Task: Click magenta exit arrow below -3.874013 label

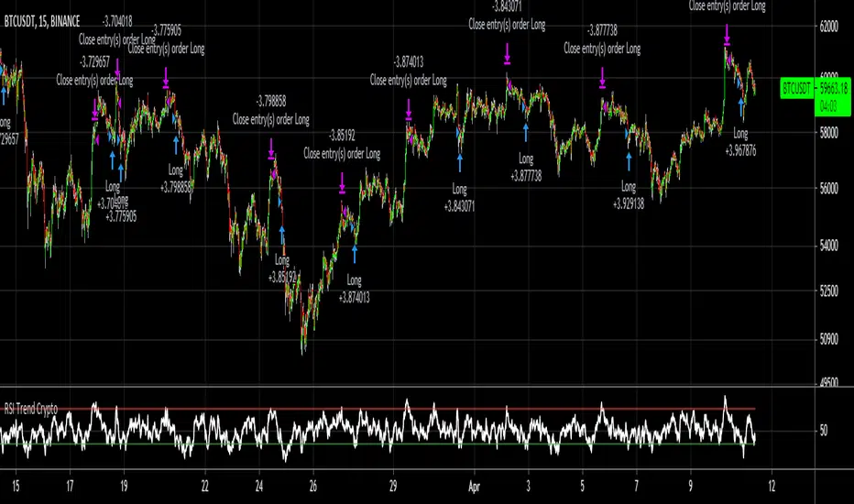Action: click(x=409, y=110)
